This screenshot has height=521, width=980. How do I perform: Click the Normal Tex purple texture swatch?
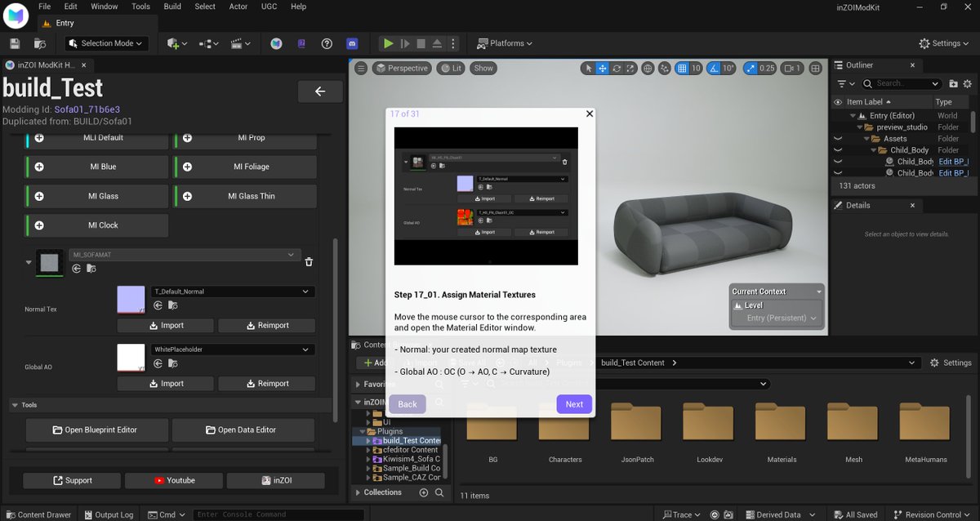coord(131,300)
